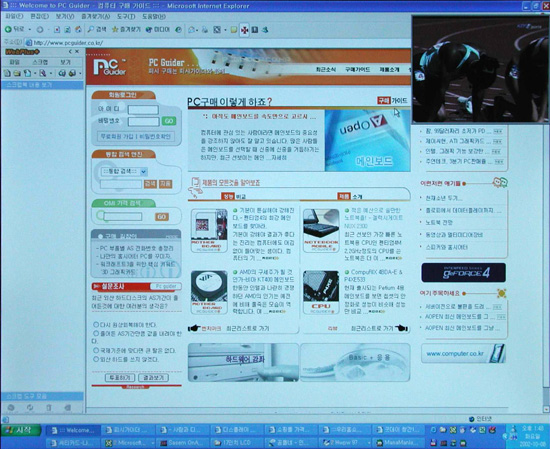Image resolution: width=550 pixels, height=449 pixels.
Task: Click the 아이디 input field
Action: (143, 110)
